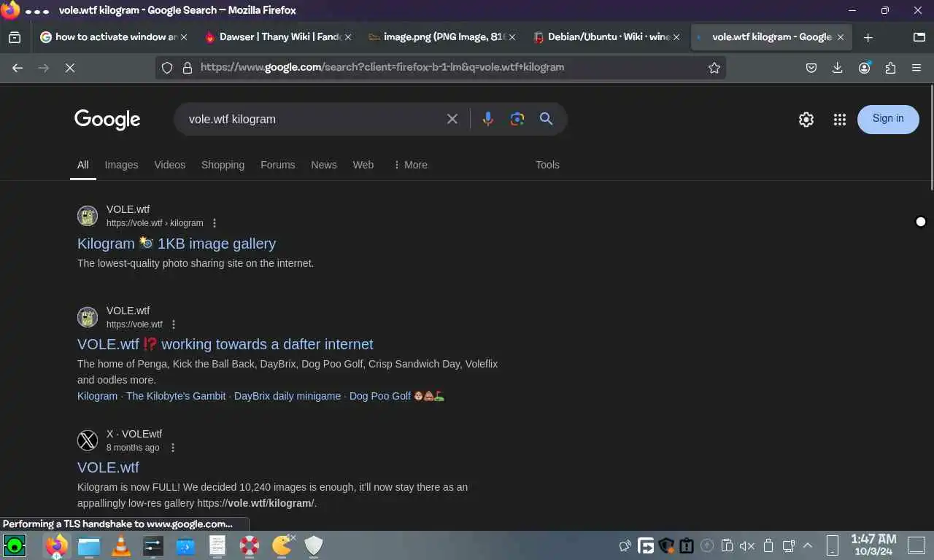The width and height of the screenshot is (934, 560).
Task: Open options for Kilogram vole.wtf result
Action: tap(214, 223)
